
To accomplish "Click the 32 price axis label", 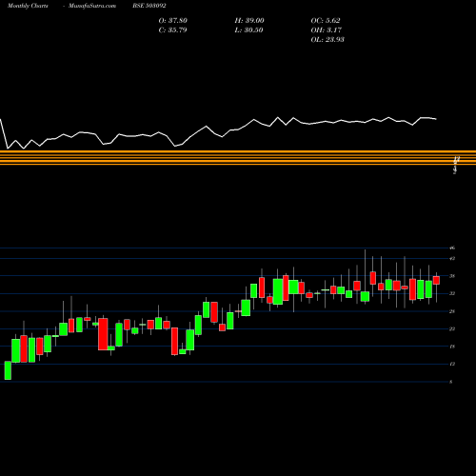I will click(452, 293).
